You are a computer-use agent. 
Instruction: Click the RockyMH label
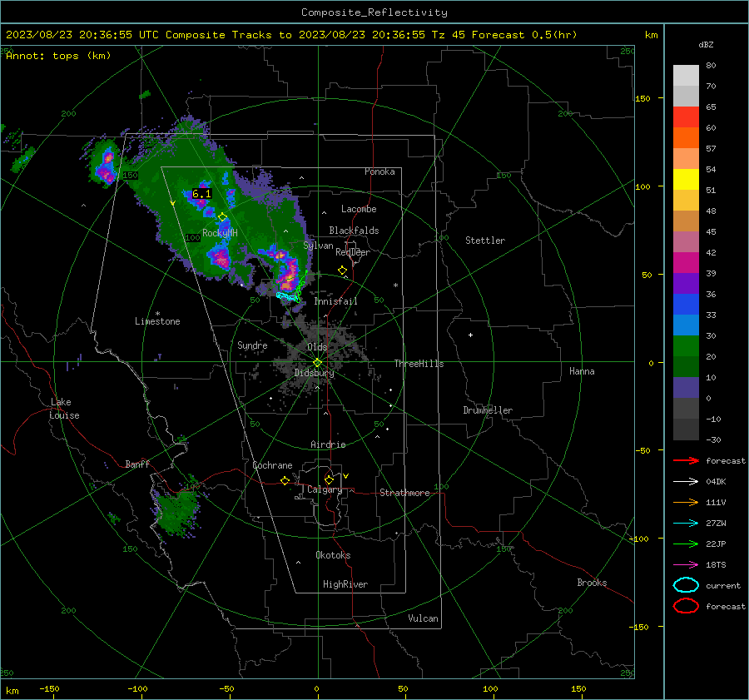(x=220, y=233)
